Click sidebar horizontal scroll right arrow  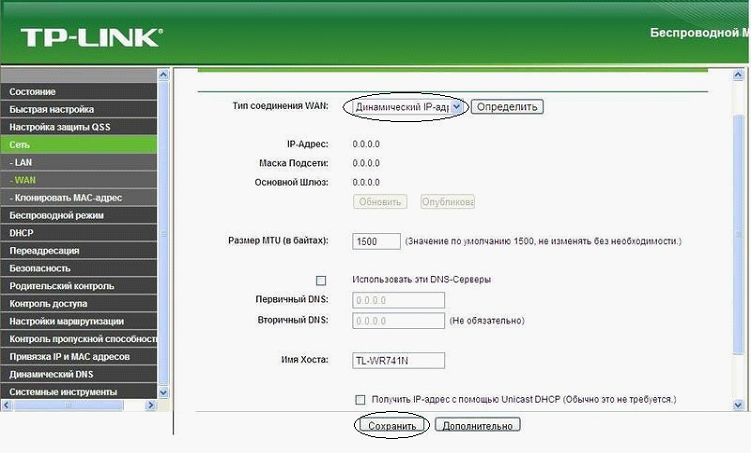(150, 405)
